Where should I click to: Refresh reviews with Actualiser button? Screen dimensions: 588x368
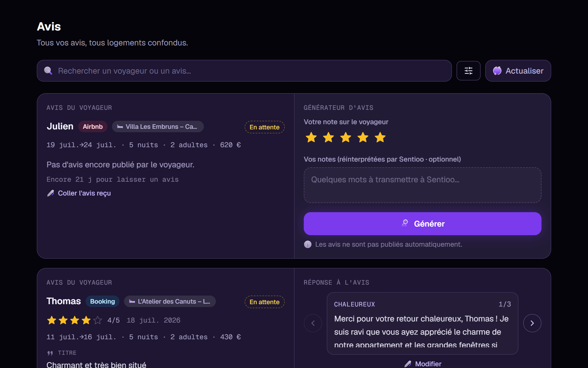coord(518,71)
